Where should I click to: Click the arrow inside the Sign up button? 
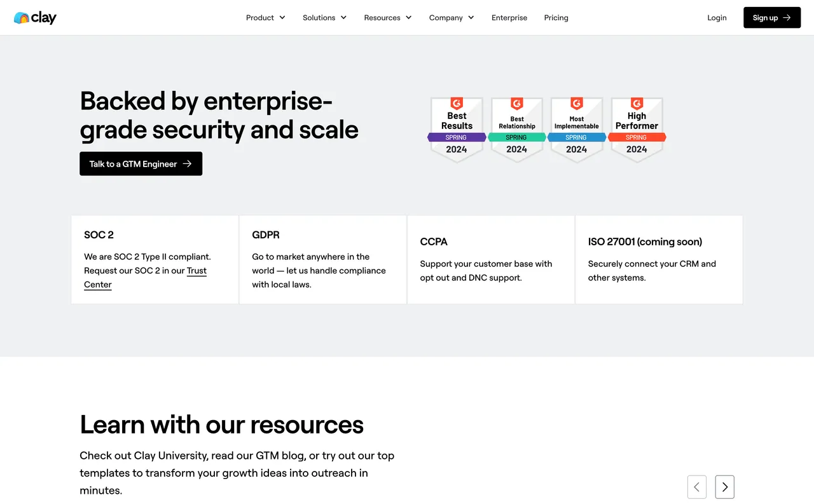coord(786,18)
